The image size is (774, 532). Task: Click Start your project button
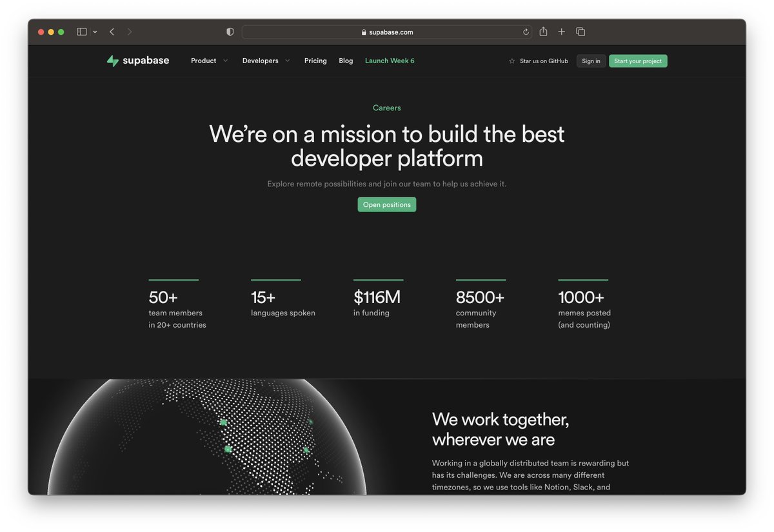[638, 61]
